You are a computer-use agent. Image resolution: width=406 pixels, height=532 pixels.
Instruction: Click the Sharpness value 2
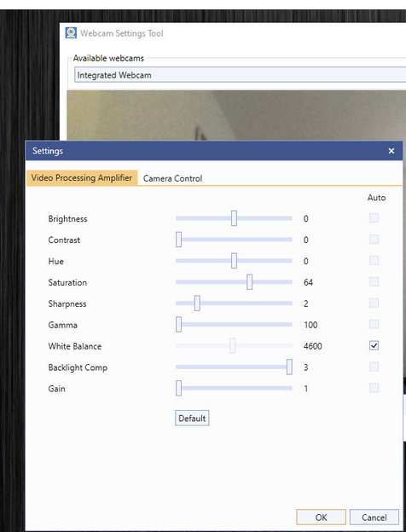coord(306,304)
